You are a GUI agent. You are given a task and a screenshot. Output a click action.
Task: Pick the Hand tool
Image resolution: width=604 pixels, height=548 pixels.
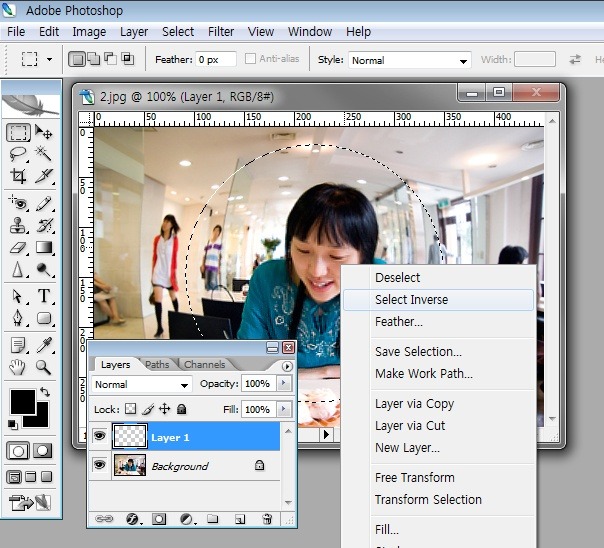(x=18, y=367)
